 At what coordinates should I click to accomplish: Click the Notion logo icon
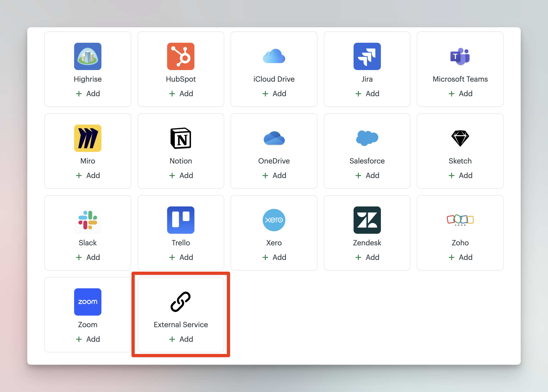point(181,138)
